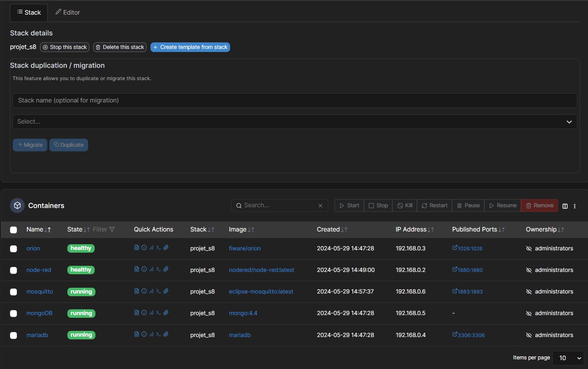Screen dimensions: 588x369
Task: Switch to the Stack tab
Action: (29, 13)
